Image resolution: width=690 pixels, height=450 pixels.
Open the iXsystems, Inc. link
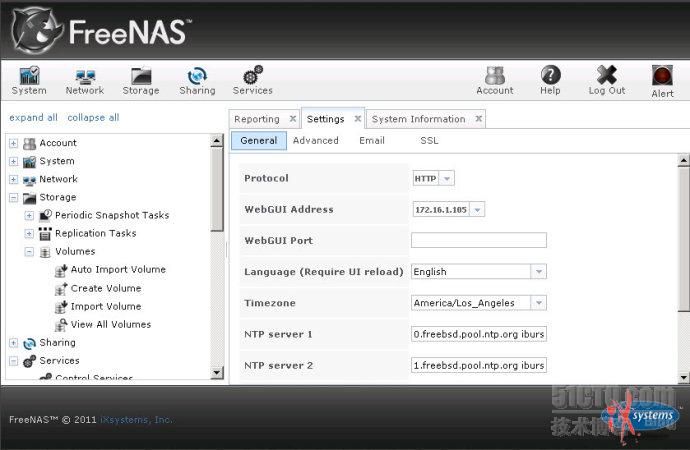pos(137,420)
